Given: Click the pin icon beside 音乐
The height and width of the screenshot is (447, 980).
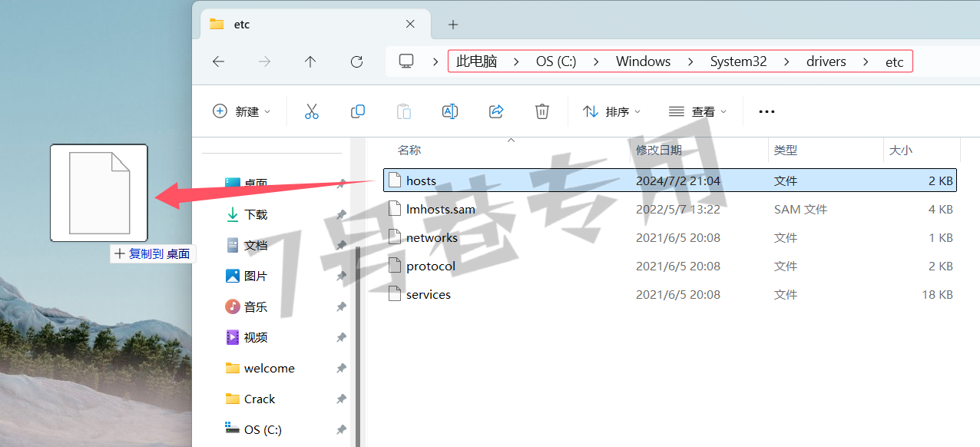Looking at the screenshot, I should [x=341, y=306].
